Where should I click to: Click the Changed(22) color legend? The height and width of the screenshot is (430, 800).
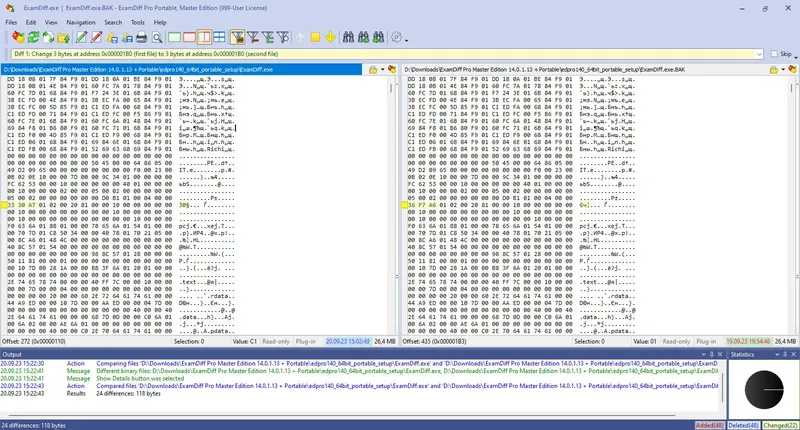coord(780,425)
